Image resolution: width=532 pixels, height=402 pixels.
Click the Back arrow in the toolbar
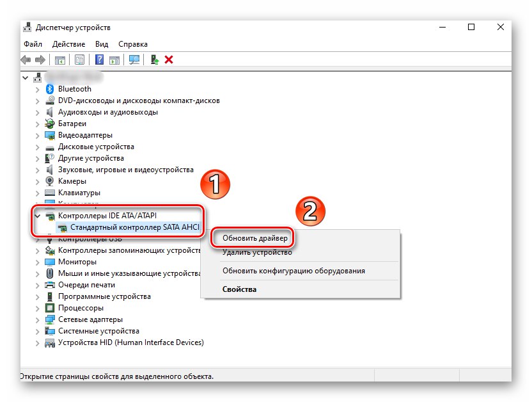coord(26,60)
